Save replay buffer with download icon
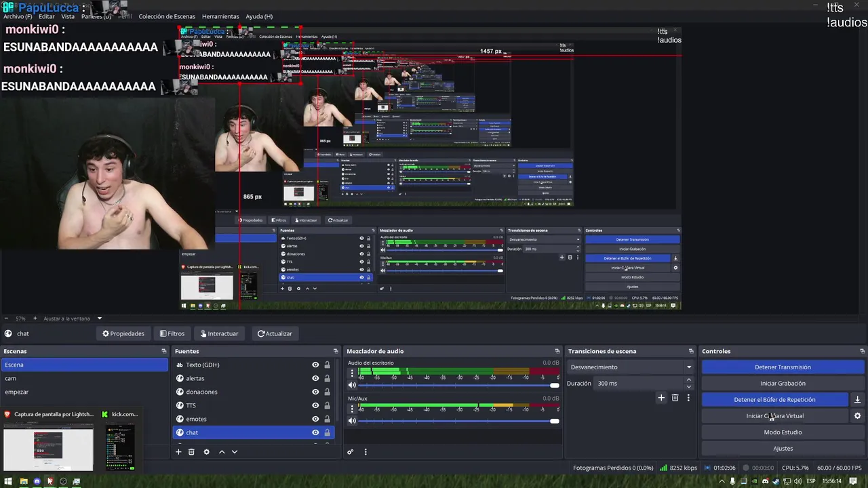Viewport: 868px width, 488px height. [x=857, y=400]
